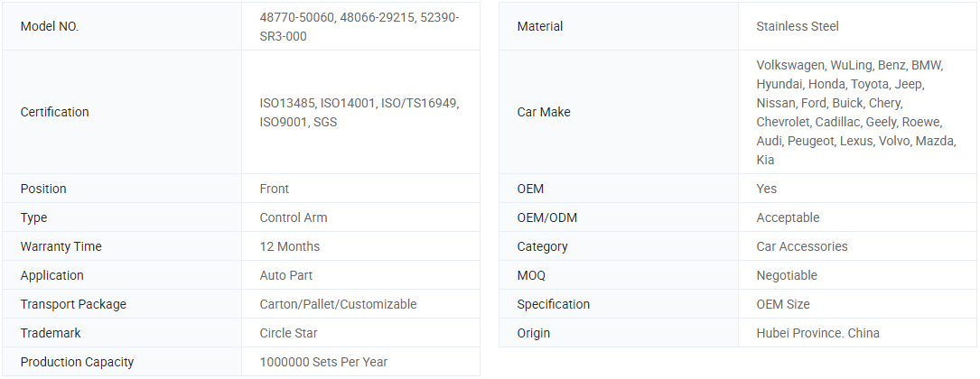The width and height of the screenshot is (980, 379).
Task: Click the Warranty Time label
Action: click(61, 246)
